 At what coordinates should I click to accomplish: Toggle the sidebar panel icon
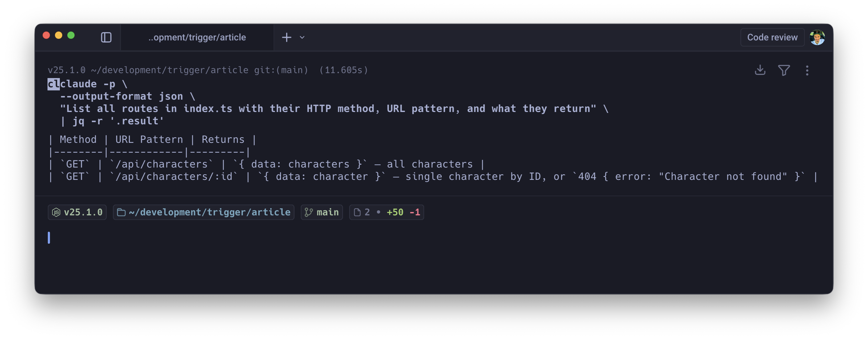[106, 37]
